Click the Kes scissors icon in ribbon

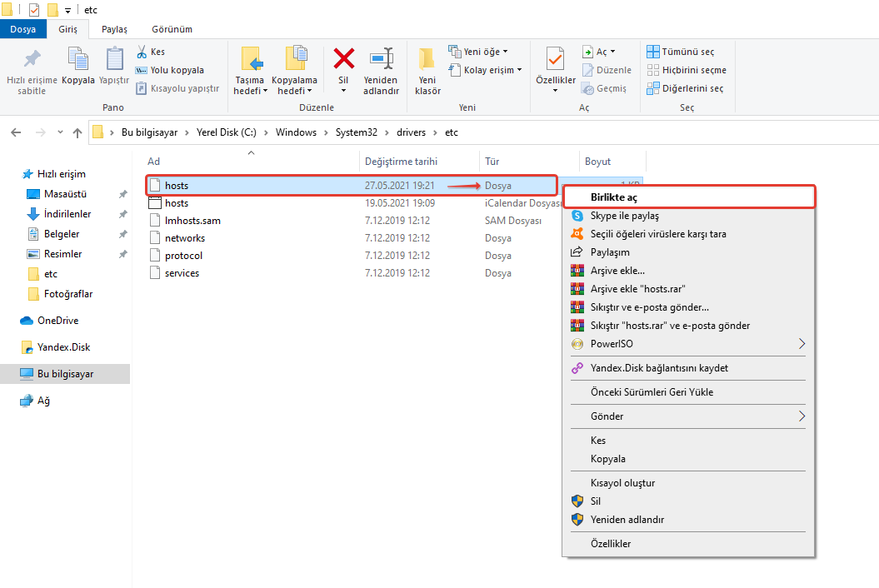coord(142,52)
